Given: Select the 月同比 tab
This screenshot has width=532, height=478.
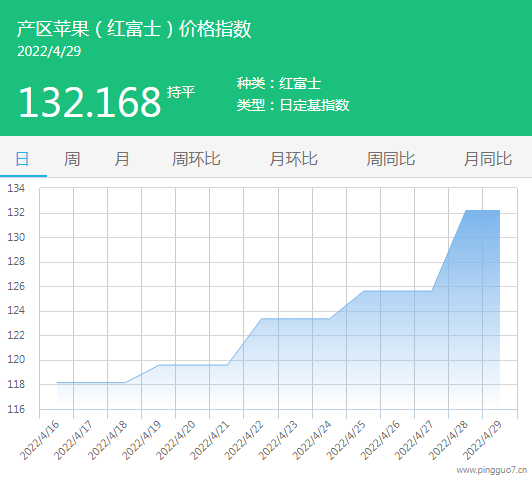Looking at the screenshot, I should (x=488, y=159).
